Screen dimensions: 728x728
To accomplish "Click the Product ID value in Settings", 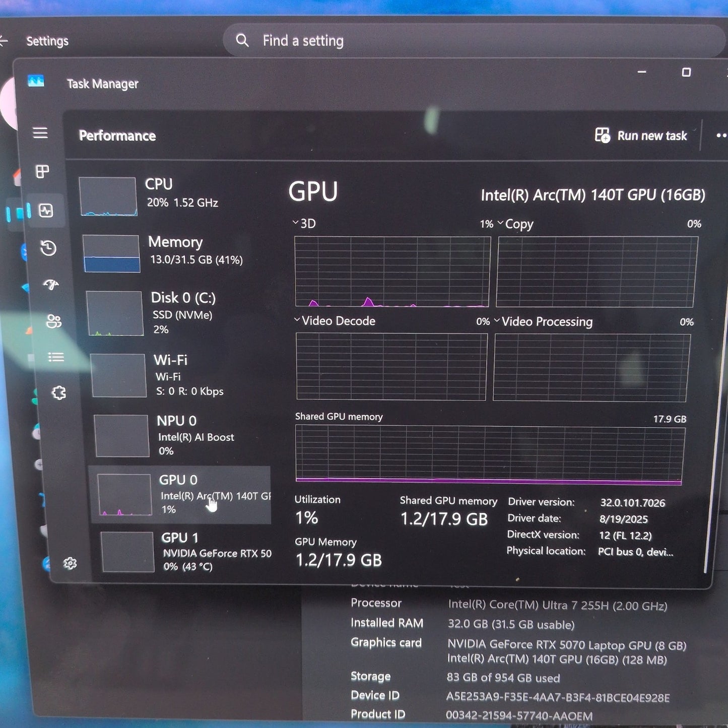I will [x=519, y=715].
